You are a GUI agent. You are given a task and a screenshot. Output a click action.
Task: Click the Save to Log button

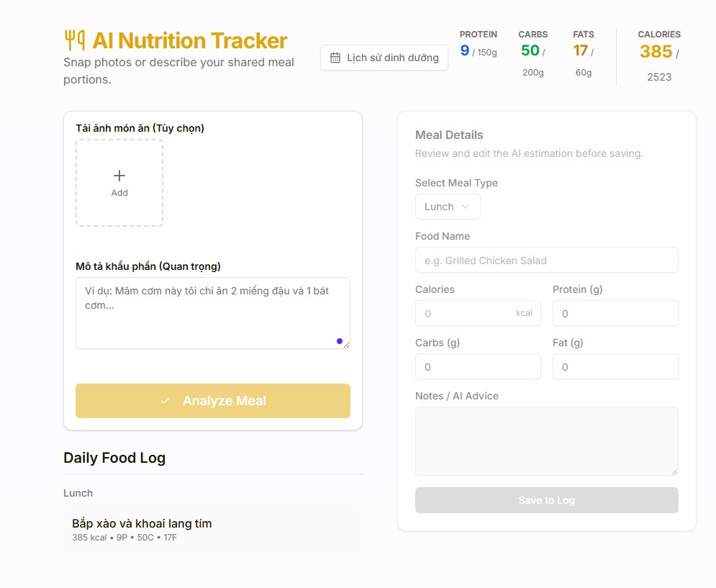[x=546, y=500]
